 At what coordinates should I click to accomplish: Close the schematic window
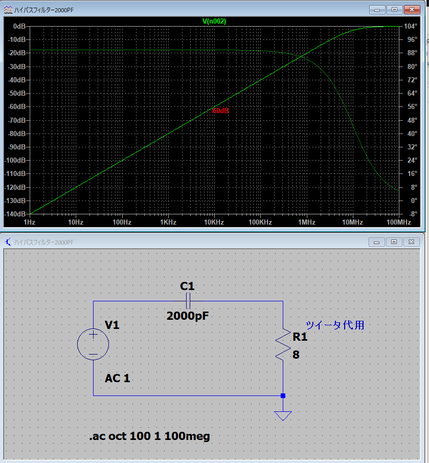coord(411,242)
